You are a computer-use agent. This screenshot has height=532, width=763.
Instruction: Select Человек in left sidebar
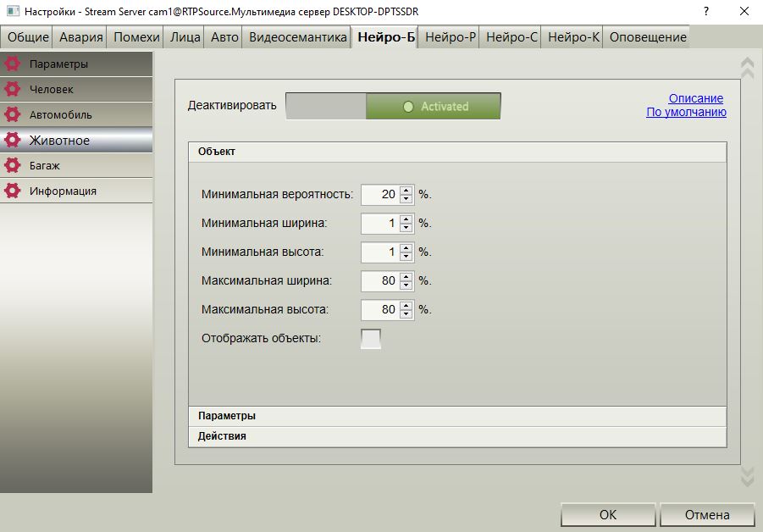76,89
